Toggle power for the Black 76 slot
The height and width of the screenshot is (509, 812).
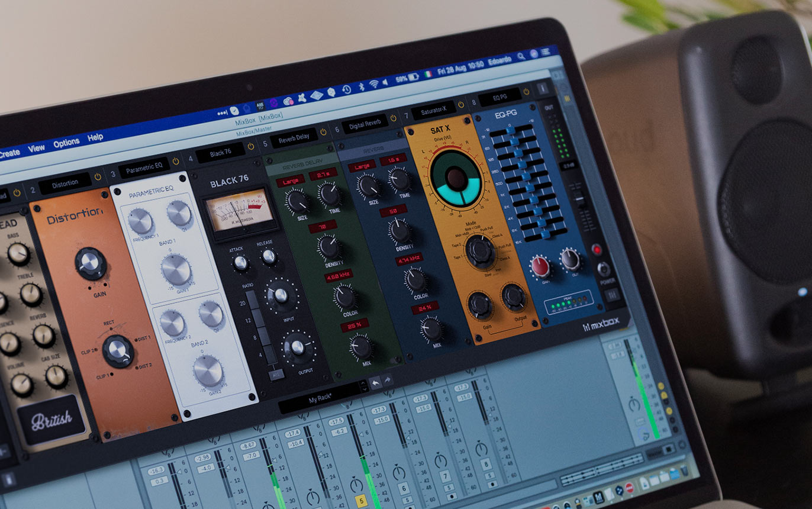[x=250, y=146]
